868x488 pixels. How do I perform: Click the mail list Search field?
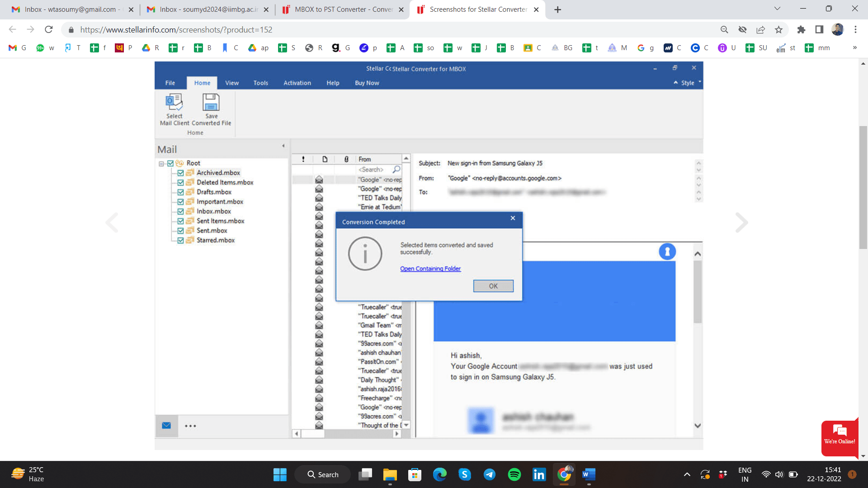point(374,169)
